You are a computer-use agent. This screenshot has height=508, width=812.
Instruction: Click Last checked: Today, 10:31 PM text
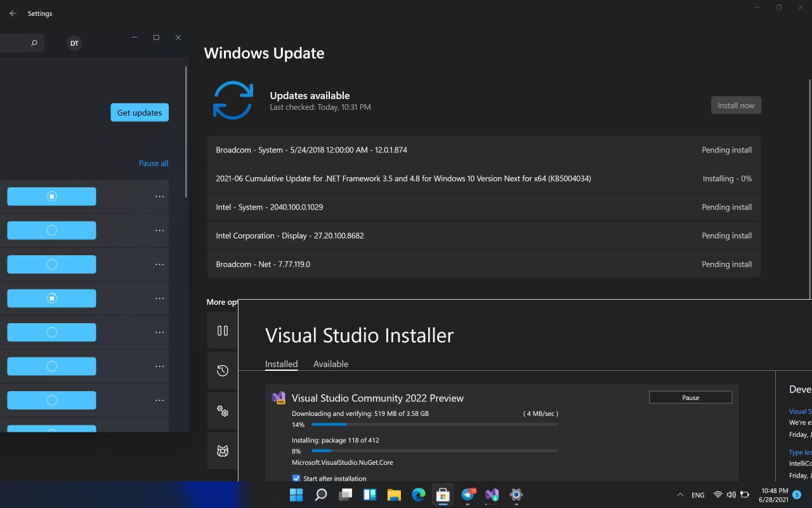pos(320,107)
